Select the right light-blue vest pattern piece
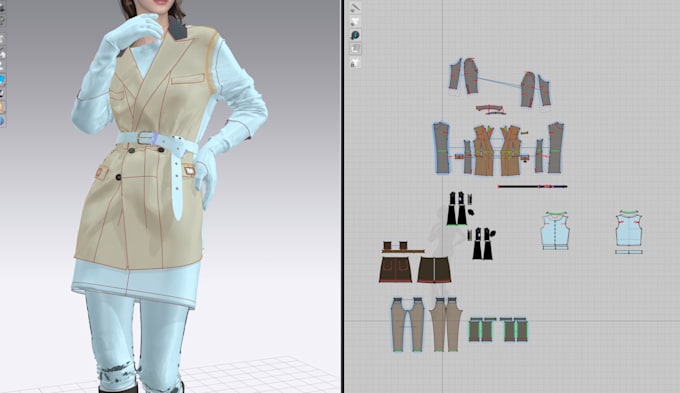 point(629,232)
